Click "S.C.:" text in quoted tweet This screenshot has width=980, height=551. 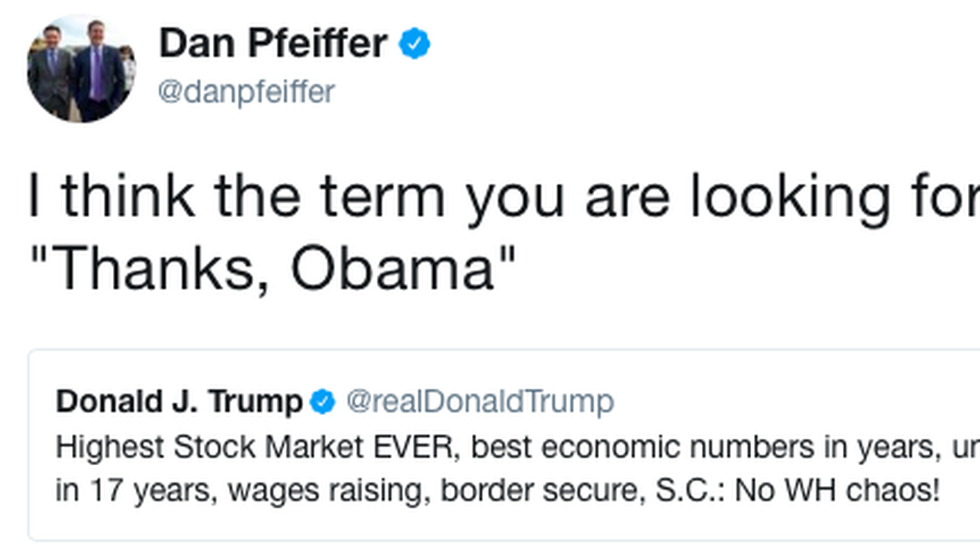coord(690,490)
